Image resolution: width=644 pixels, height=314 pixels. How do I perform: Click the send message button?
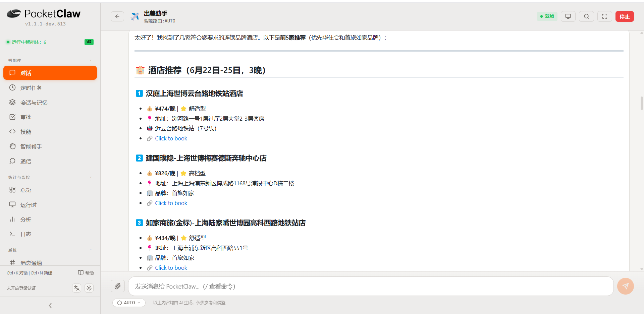click(626, 286)
